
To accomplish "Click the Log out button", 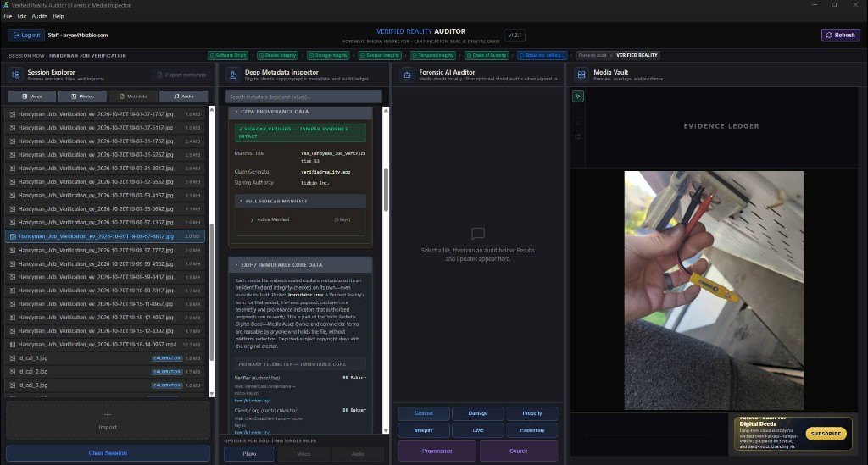I will pyautogui.click(x=26, y=35).
